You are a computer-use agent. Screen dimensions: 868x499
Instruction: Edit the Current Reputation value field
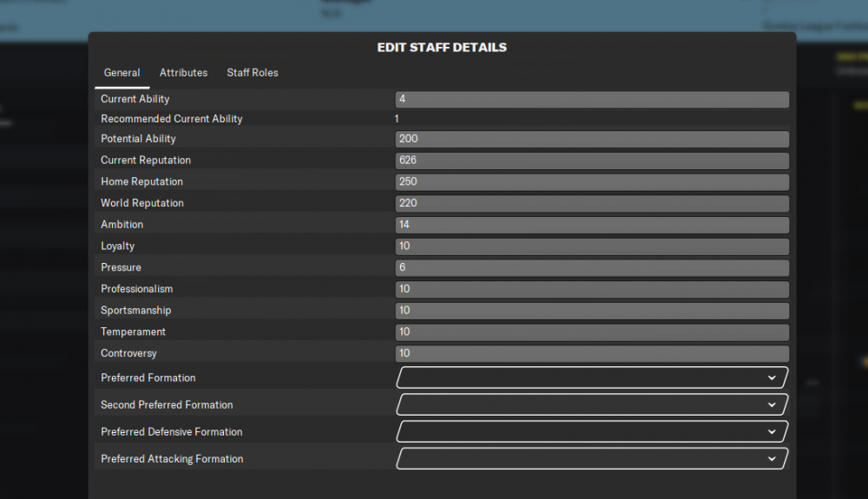click(592, 161)
